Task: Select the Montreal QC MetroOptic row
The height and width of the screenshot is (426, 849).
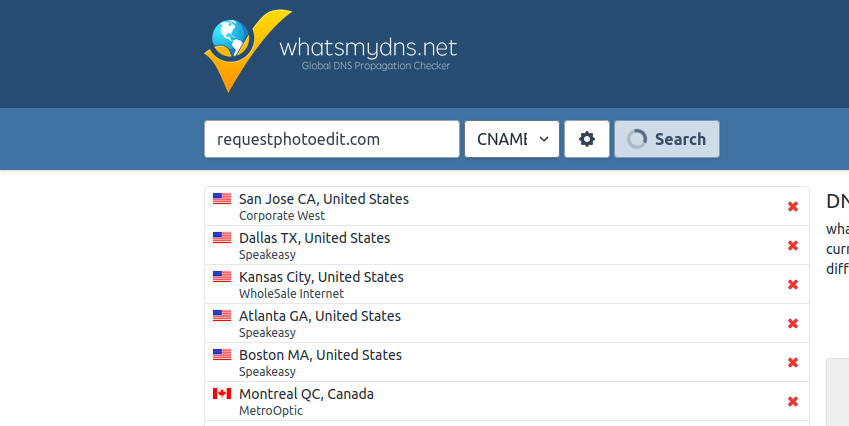Action: tap(507, 401)
